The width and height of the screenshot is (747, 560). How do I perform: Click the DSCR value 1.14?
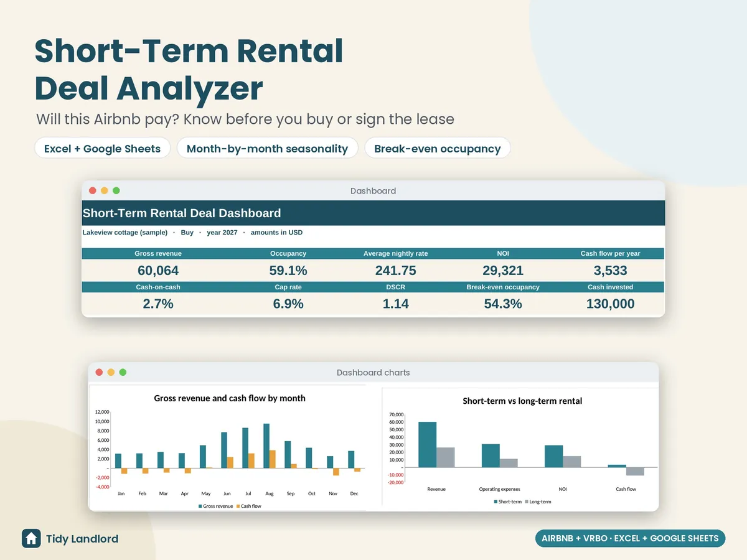[396, 304]
